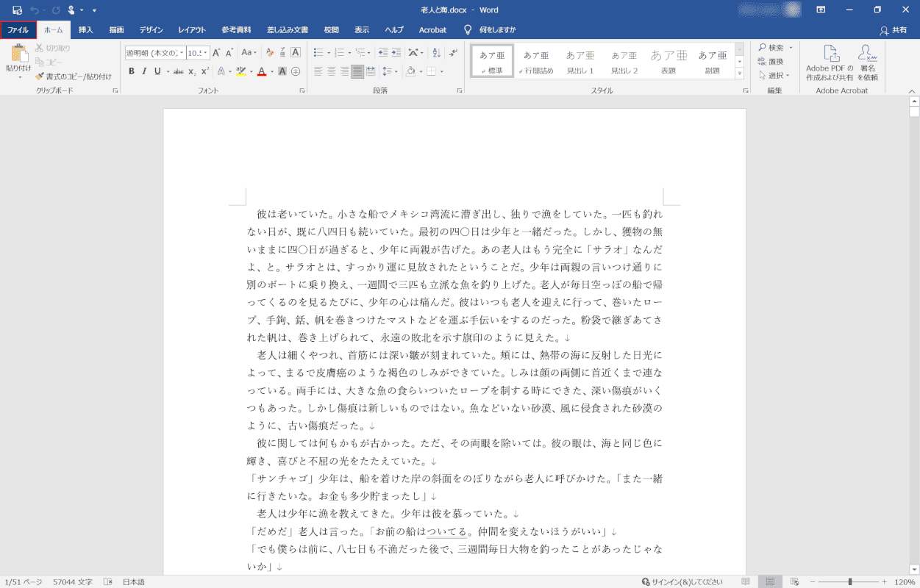Switch to the レイアウト (Layout) tab
Image resolution: width=920 pixels, height=588 pixels.
tap(192, 30)
